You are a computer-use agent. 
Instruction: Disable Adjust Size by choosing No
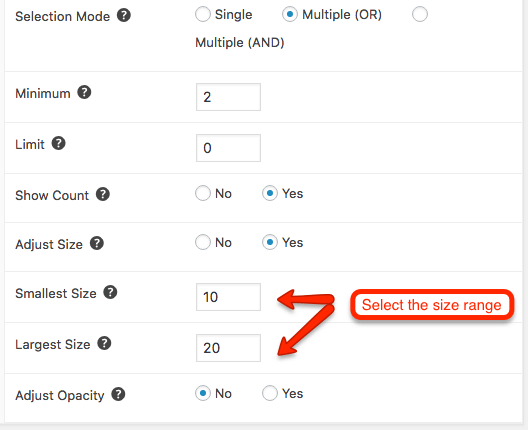[203, 242]
